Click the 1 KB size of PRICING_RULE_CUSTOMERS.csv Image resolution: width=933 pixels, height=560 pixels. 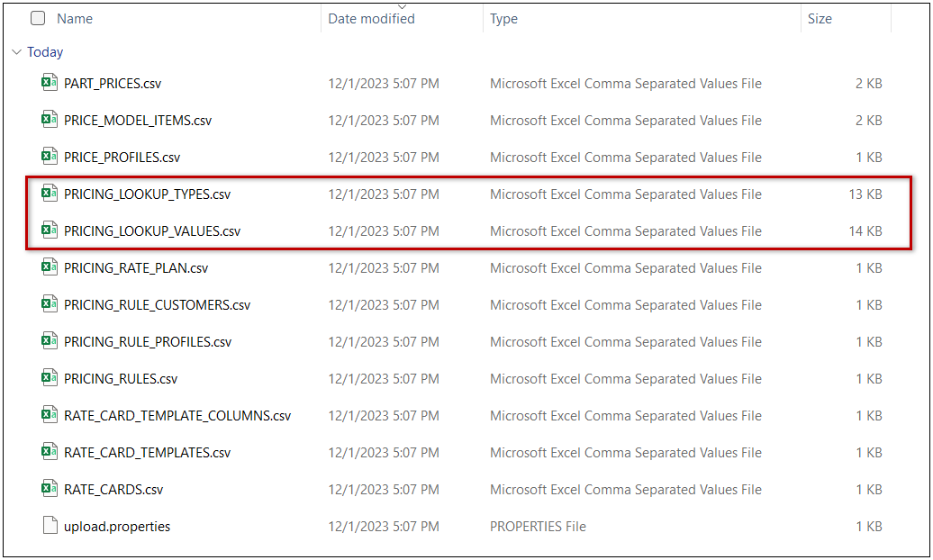point(869,305)
